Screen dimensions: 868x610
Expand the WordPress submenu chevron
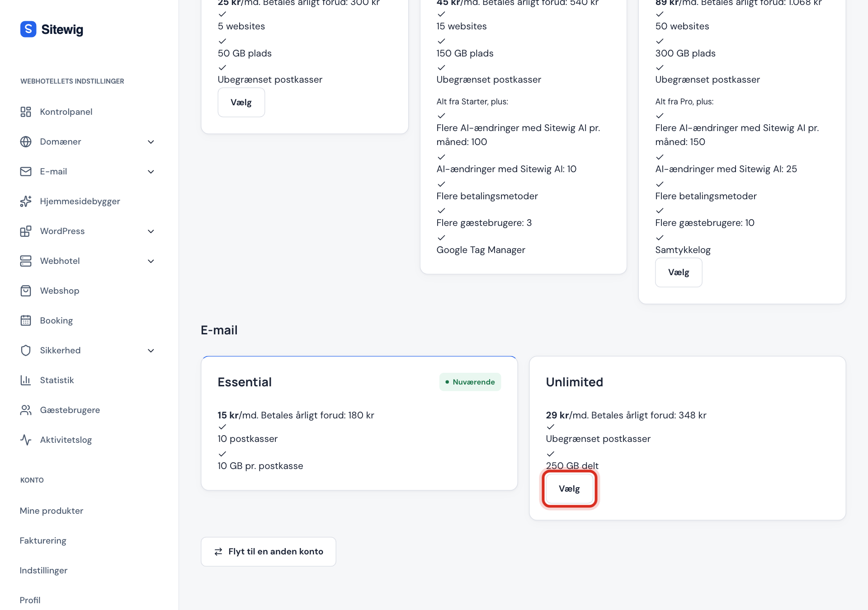(151, 231)
